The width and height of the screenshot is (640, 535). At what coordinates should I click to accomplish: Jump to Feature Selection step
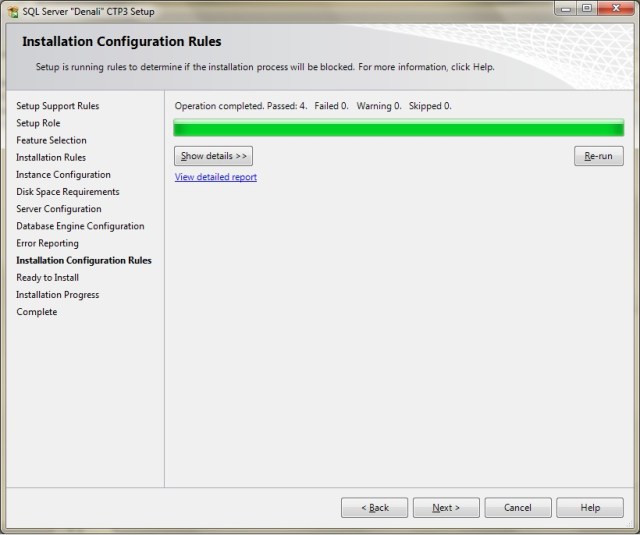point(51,140)
